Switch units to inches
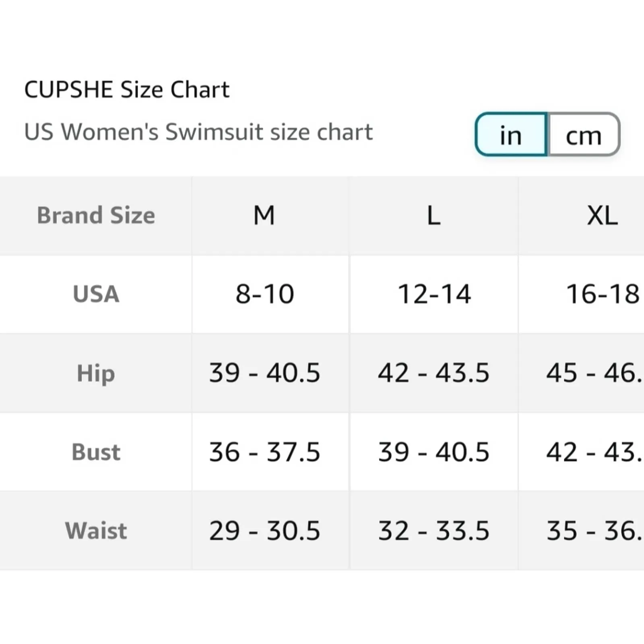Image resolution: width=644 pixels, height=644 pixels. tap(511, 134)
